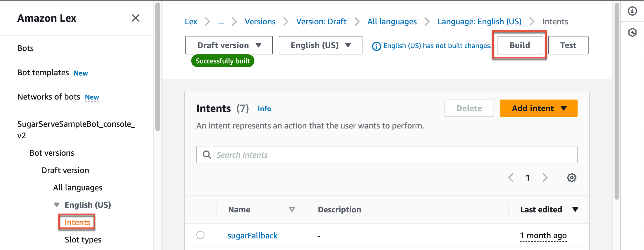Image resolution: width=644 pixels, height=250 pixels.
Task: Open the English (US) language dropdown
Action: tap(320, 45)
